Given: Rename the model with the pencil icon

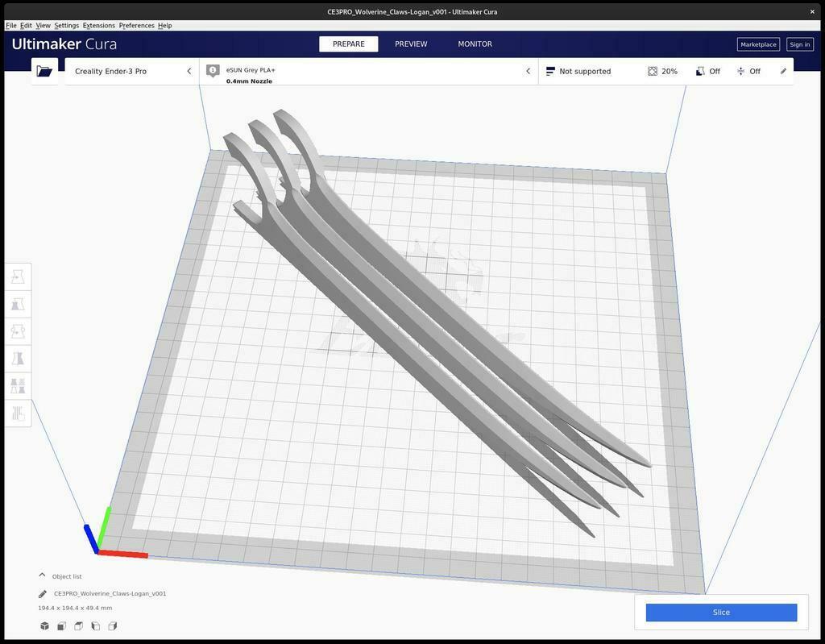Looking at the screenshot, I should (x=42, y=593).
